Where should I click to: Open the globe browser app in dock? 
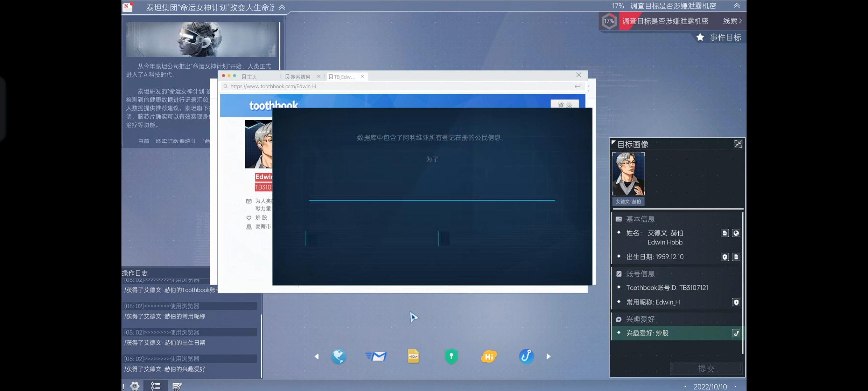(338, 356)
